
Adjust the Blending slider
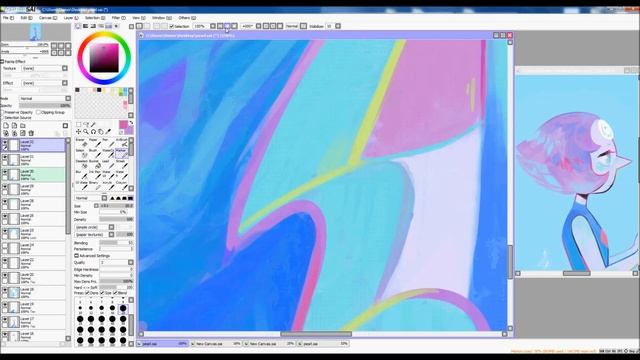[x=116, y=243]
